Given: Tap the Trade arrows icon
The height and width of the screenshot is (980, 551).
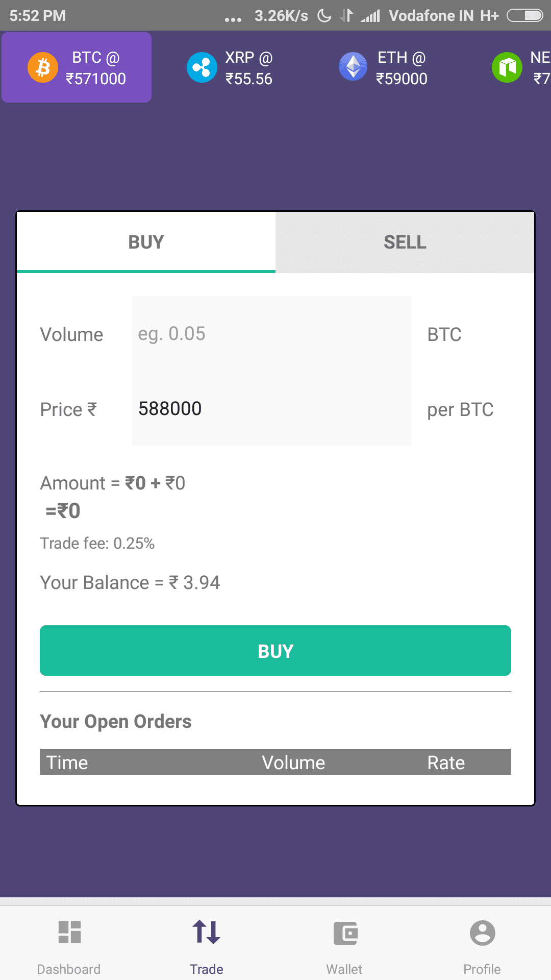Looking at the screenshot, I should pyautogui.click(x=207, y=932).
